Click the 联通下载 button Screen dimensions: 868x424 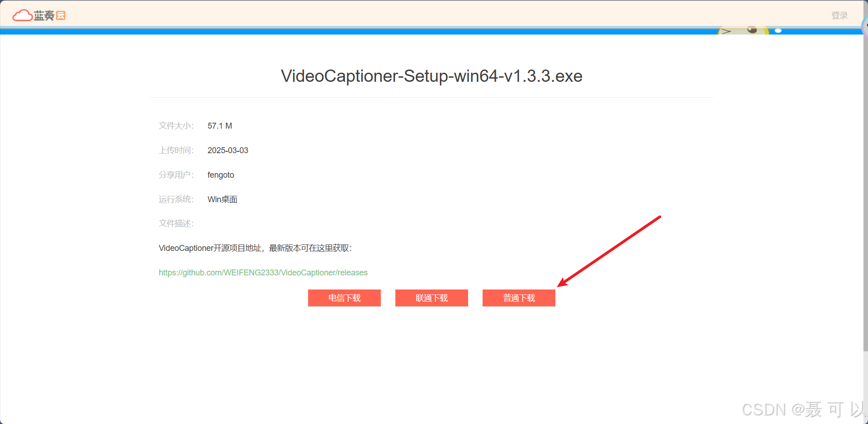point(432,298)
